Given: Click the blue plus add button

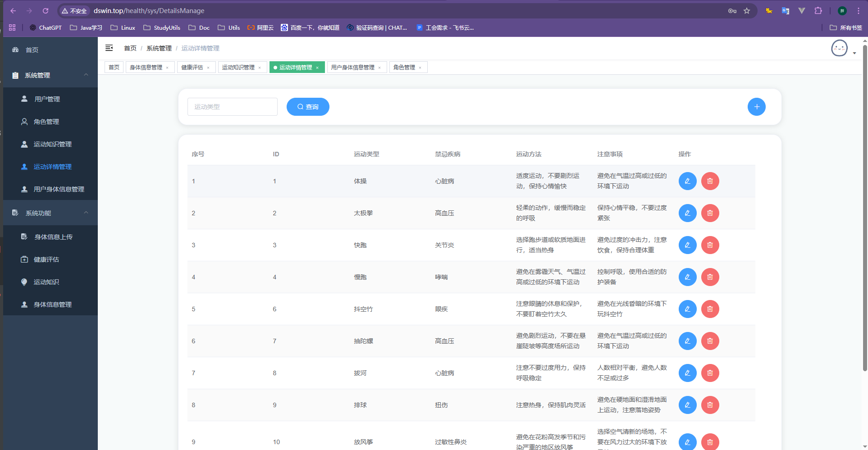Looking at the screenshot, I should coord(756,107).
